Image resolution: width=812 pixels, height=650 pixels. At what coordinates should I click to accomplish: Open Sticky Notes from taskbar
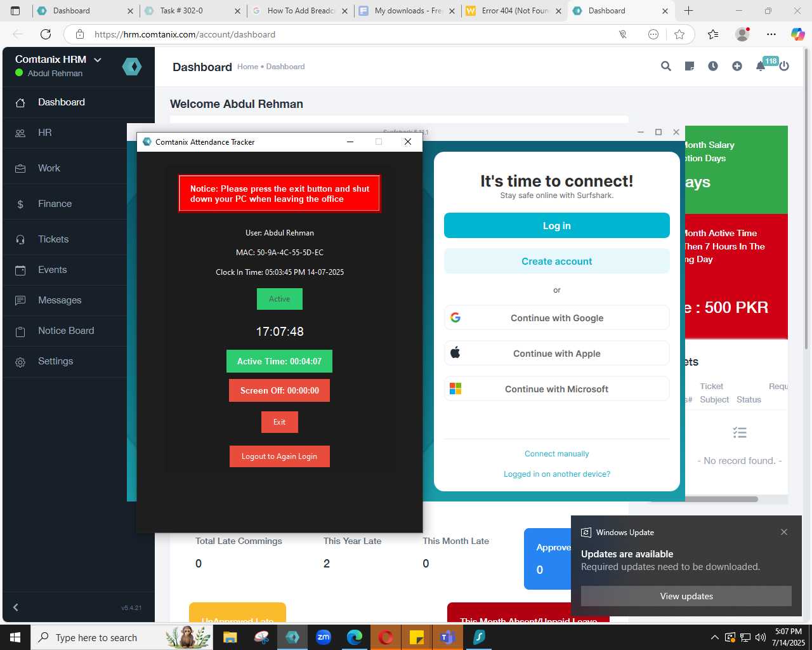417,637
